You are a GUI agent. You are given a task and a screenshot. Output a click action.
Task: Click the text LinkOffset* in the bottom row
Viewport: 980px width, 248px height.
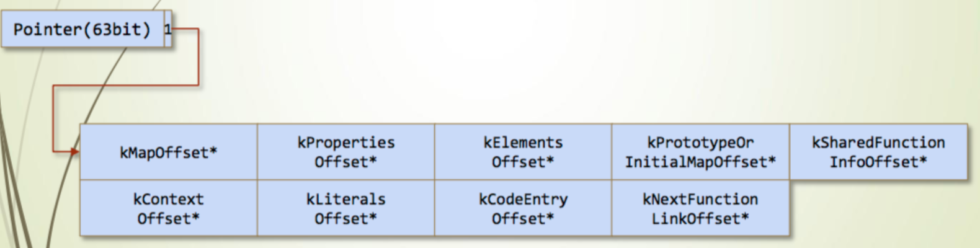pyautogui.click(x=700, y=219)
